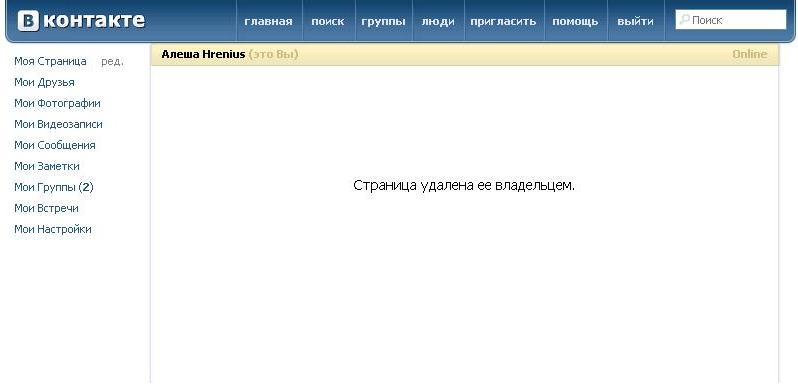
Task: Click the Страница удалена ее владельцем message
Action: (464, 185)
